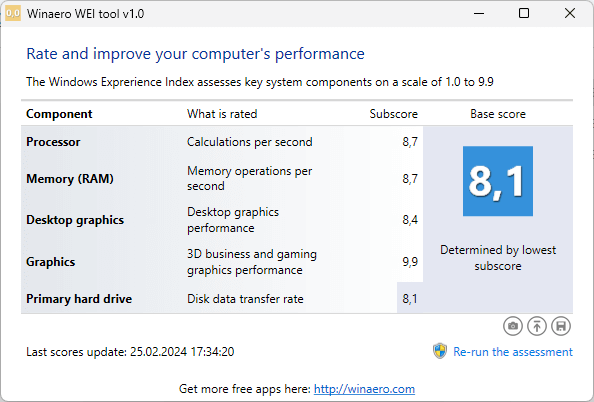The width and height of the screenshot is (594, 402).
Task: Click the upload arrow icon
Action: click(537, 326)
